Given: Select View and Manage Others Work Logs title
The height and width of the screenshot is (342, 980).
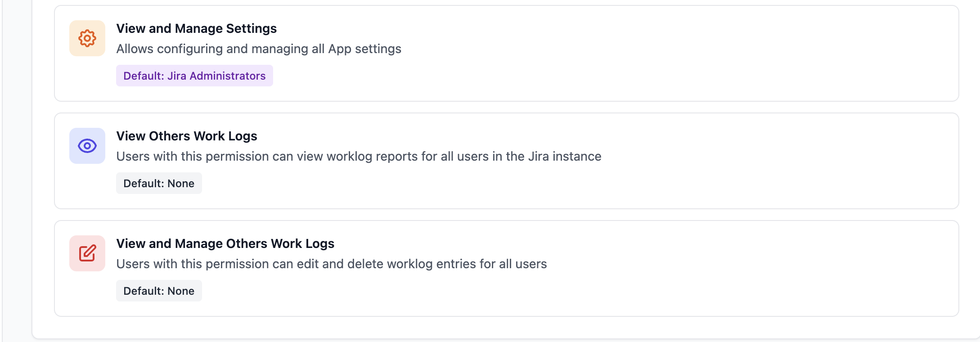Looking at the screenshot, I should 225,243.
